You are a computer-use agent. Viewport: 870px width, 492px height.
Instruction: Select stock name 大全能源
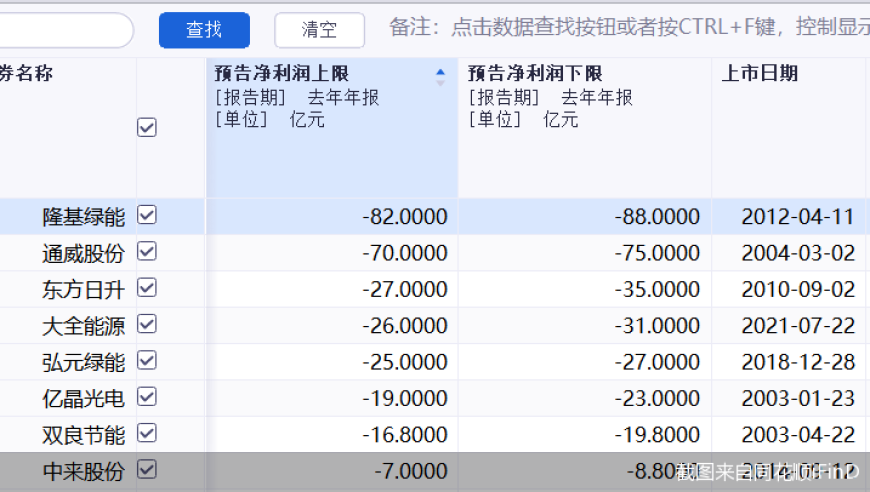click(x=84, y=326)
